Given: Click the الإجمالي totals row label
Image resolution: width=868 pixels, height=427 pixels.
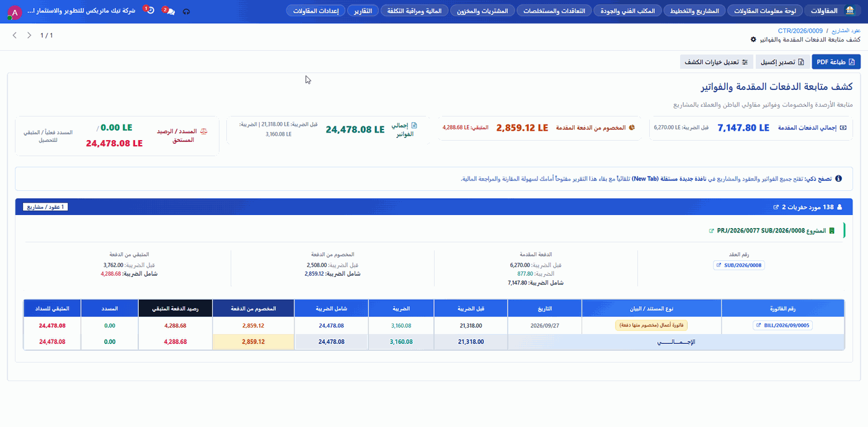Looking at the screenshot, I should coord(676,341).
